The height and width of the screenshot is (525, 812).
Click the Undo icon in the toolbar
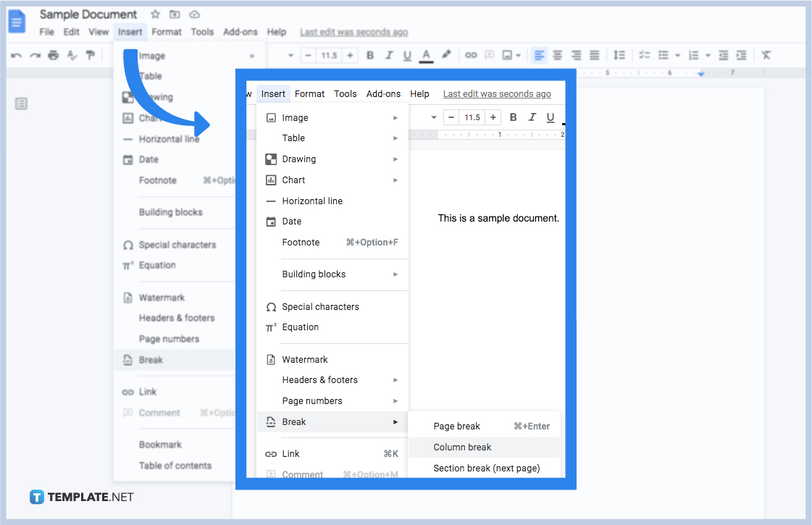[17, 55]
